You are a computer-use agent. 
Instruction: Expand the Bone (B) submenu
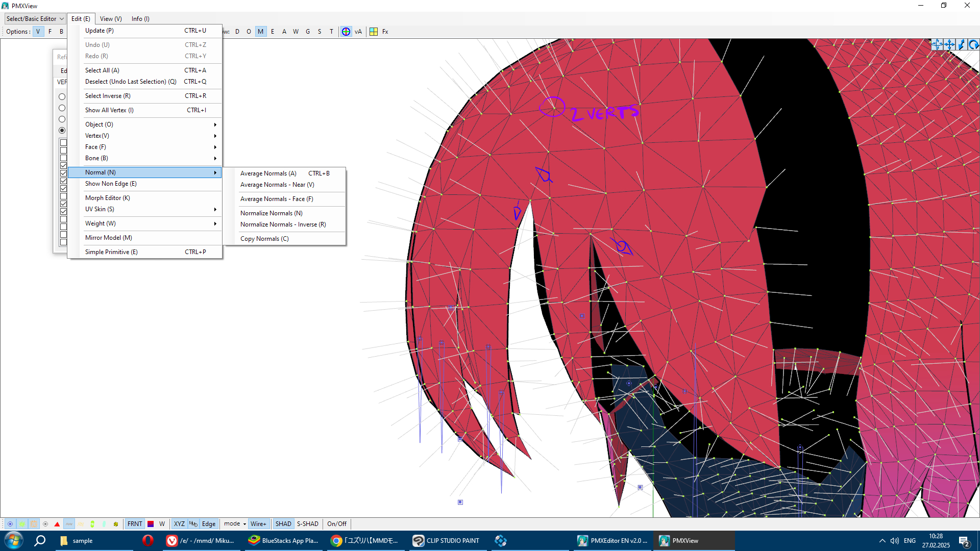(145, 158)
